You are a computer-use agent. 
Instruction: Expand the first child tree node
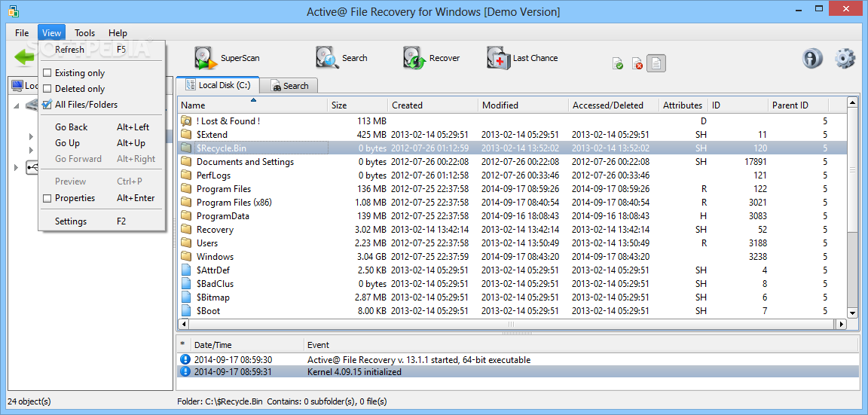click(x=32, y=136)
